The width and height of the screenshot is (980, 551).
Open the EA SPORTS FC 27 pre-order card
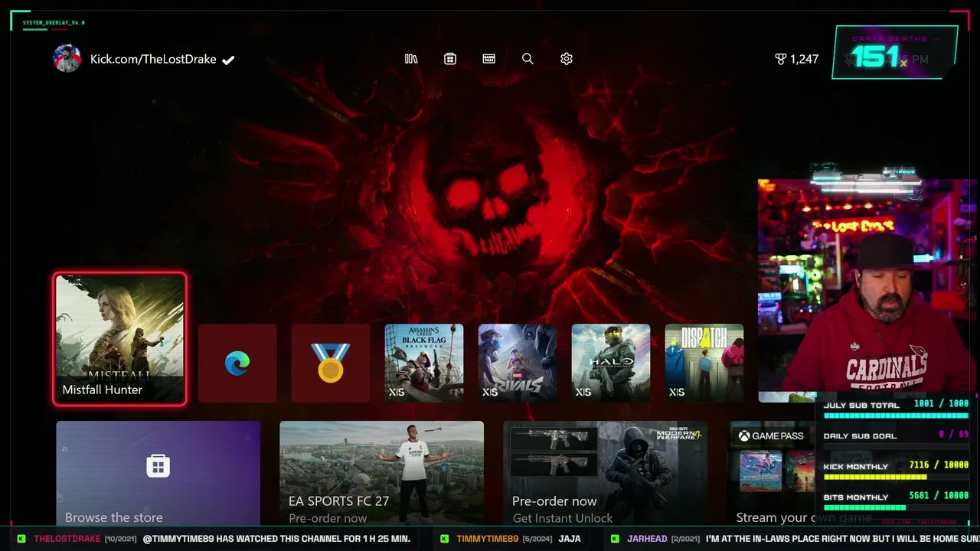382,473
